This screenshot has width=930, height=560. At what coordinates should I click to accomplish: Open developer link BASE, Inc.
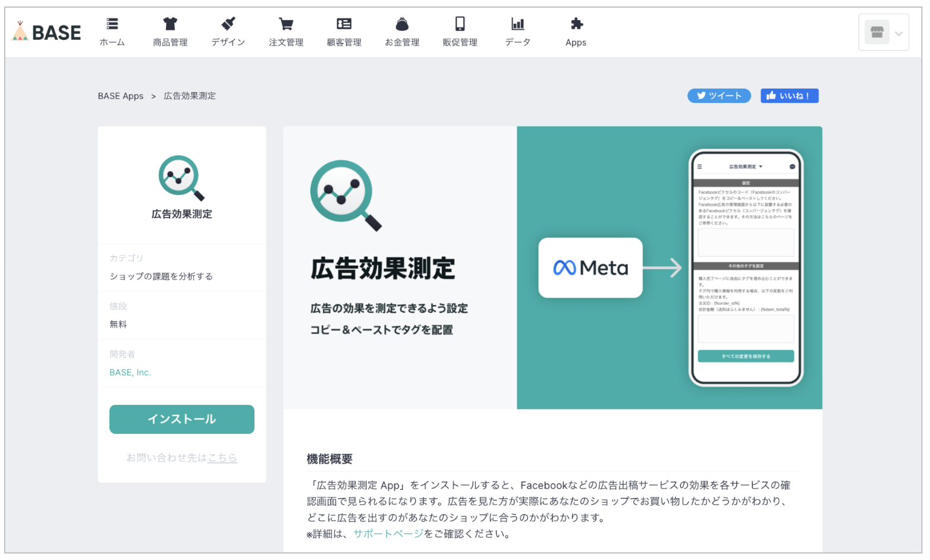coord(130,372)
